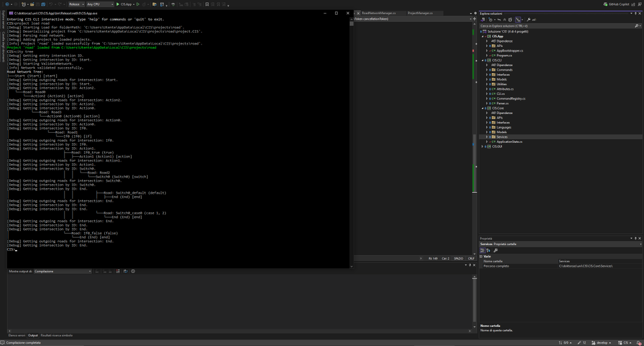Switch to the RoadNetworkManager.cs tab

tap(379, 13)
